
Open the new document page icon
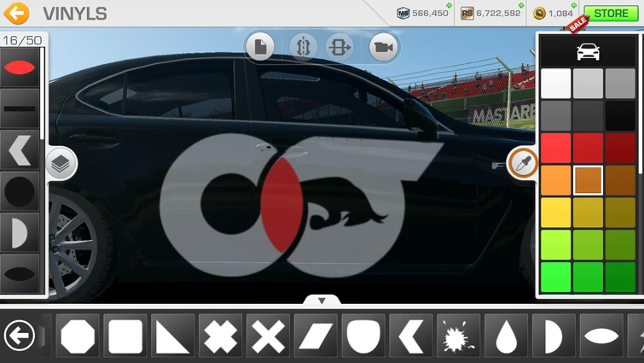[x=261, y=47]
